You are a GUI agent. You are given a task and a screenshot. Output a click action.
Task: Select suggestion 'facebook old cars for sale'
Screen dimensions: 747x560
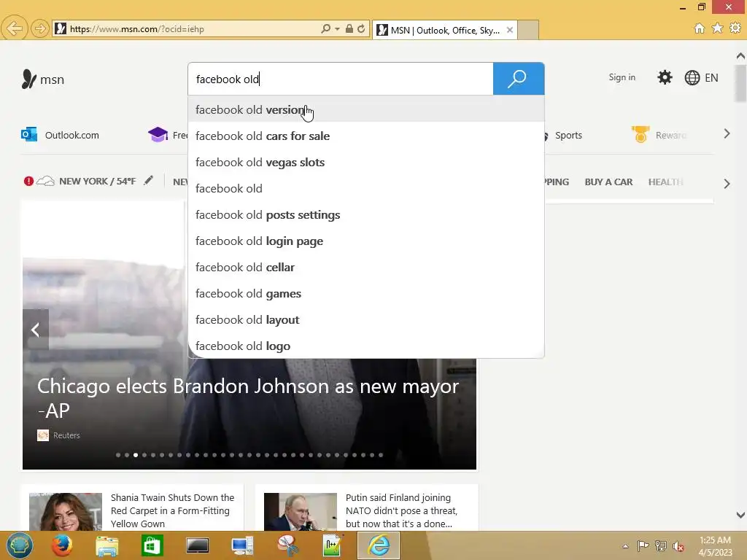(366, 136)
